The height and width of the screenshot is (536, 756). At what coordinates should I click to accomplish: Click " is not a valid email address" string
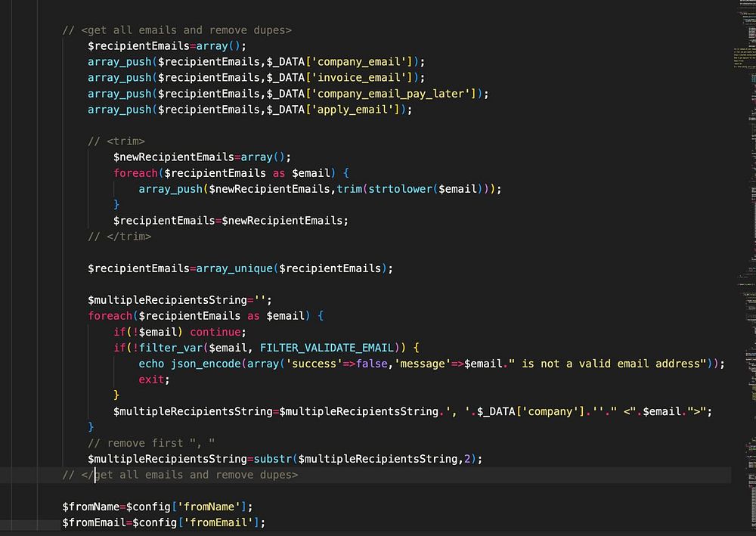[x=608, y=364]
